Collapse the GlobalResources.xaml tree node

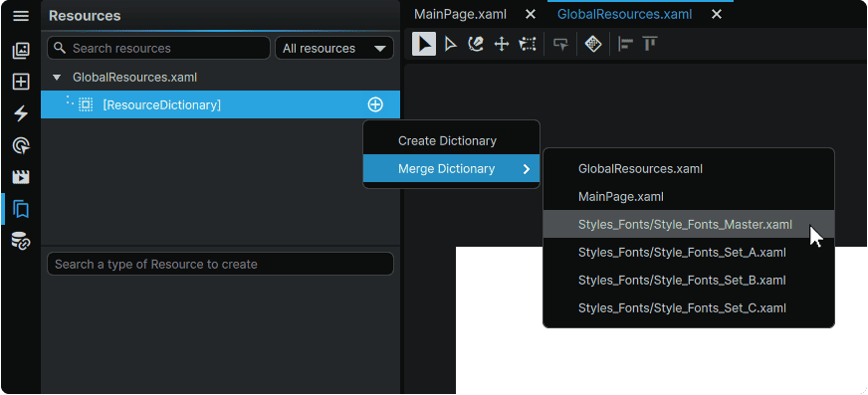tap(56, 78)
